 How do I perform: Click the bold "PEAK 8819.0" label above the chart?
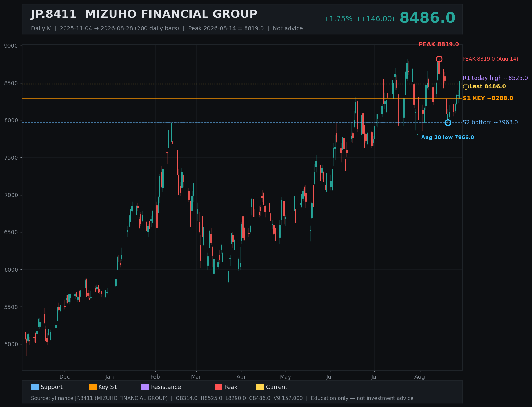(439, 44)
